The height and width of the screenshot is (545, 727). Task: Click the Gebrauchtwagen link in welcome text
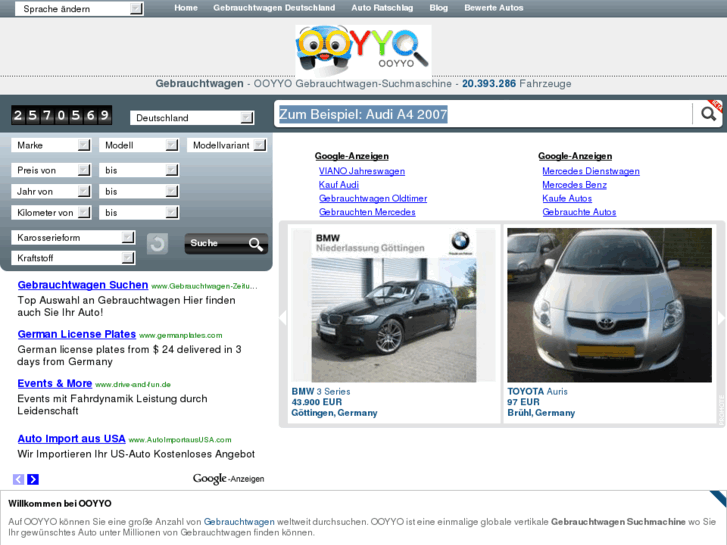(239, 522)
